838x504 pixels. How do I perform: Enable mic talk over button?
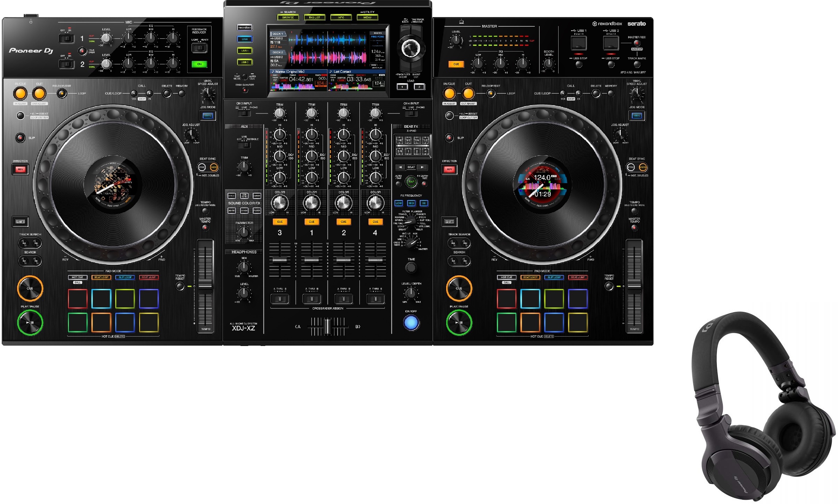point(82,51)
